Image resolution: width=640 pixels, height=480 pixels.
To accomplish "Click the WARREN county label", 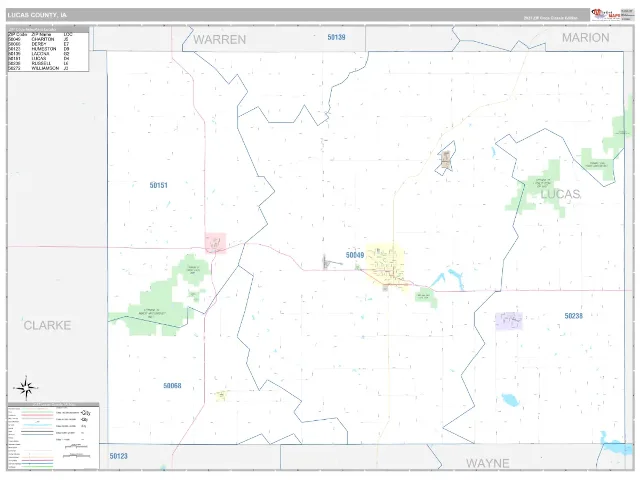I will [x=220, y=40].
